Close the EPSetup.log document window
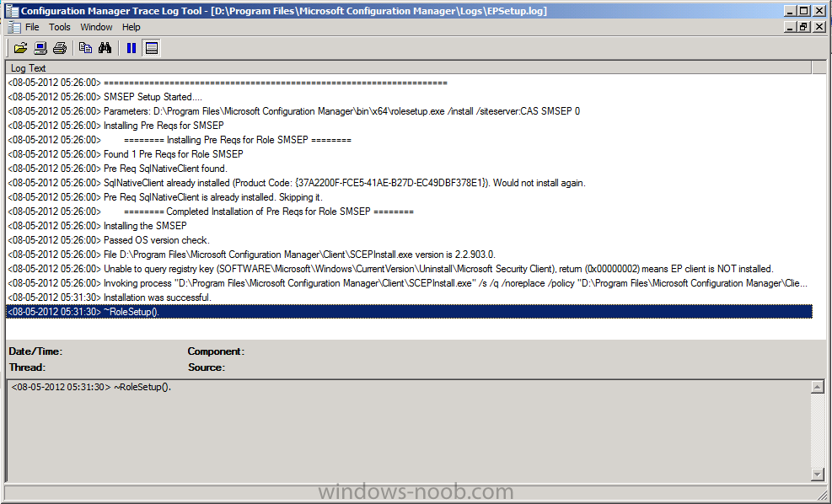832x504 pixels. pyautogui.click(x=819, y=26)
